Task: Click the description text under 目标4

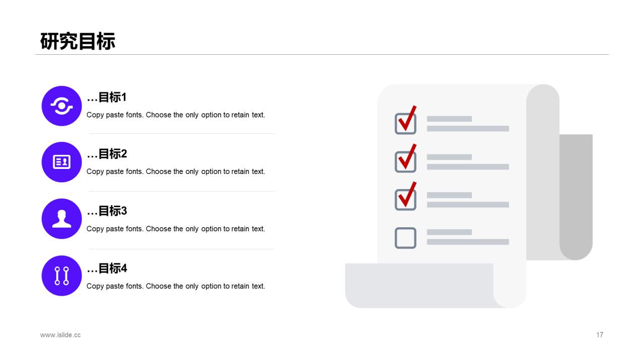Action: pos(176,286)
